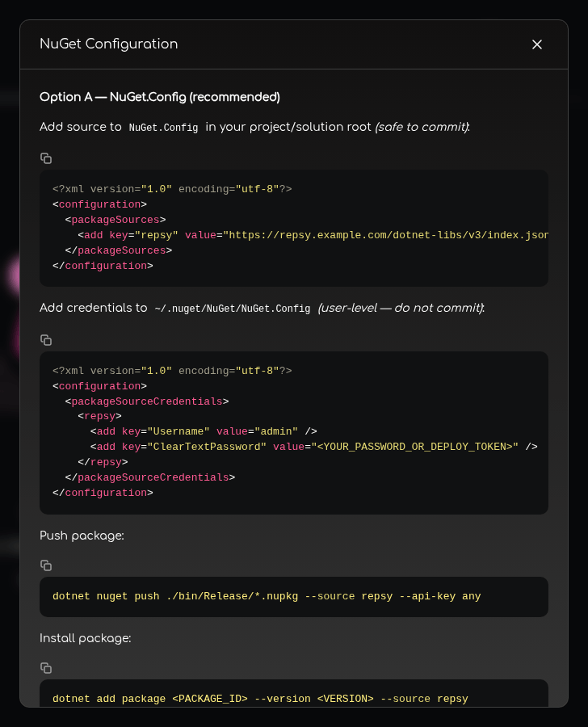
Task: Click the '(safe to commit)' note
Action: (422, 127)
